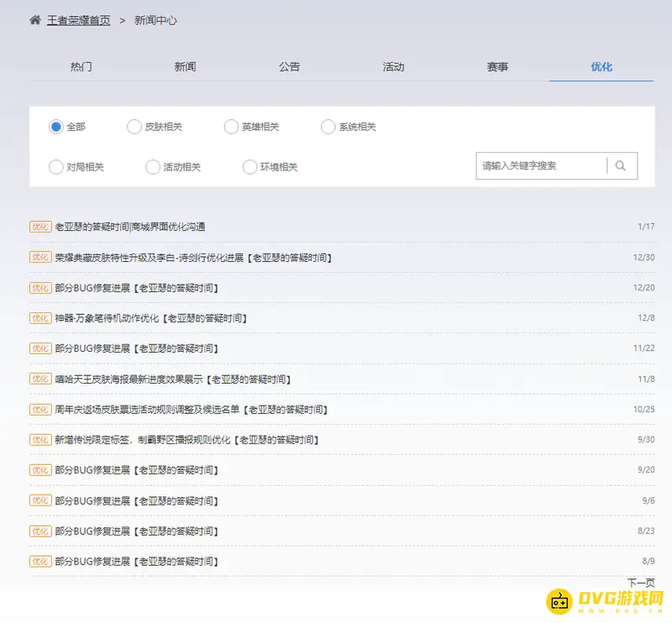Select the 皮肤相关 filter option

tap(134, 127)
